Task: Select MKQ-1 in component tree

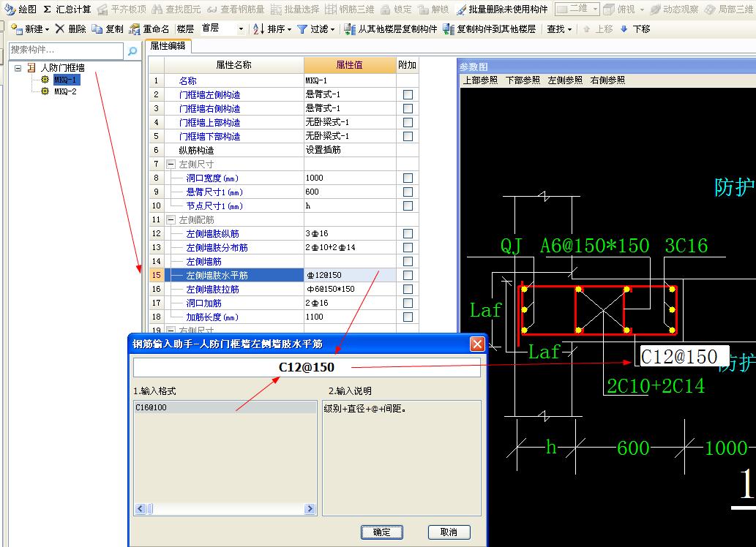Action: (65, 80)
